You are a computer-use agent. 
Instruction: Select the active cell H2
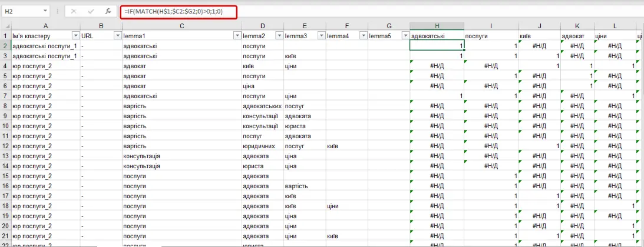coord(437,46)
